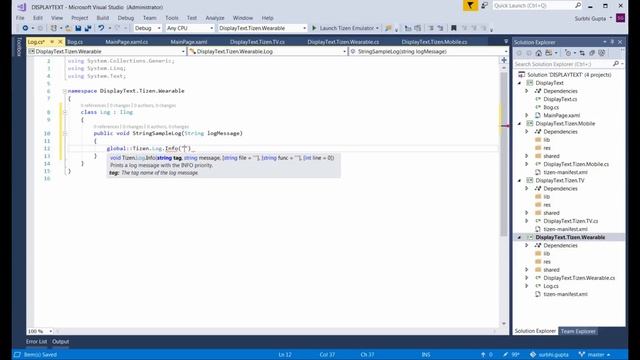640x360 pixels.
Task: Select DisplayText.cs in Solution Explorer
Action: (x=560, y=99)
